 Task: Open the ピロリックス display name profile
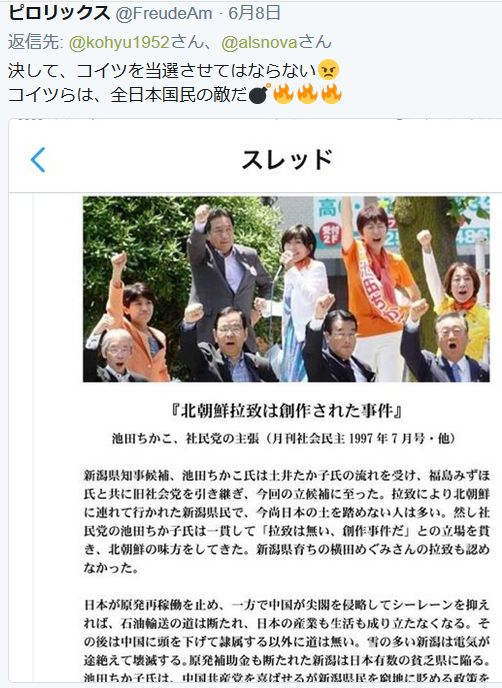(x=59, y=13)
